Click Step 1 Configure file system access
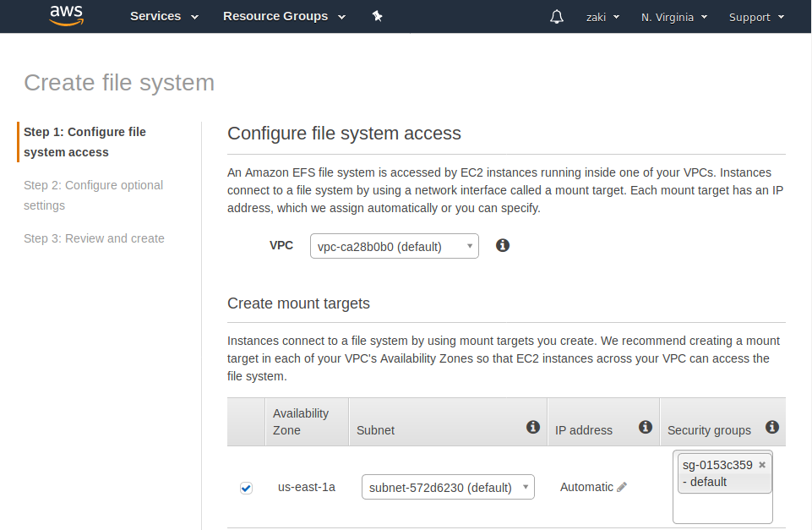The width and height of the screenshot is (812, 530). (84, 141)
